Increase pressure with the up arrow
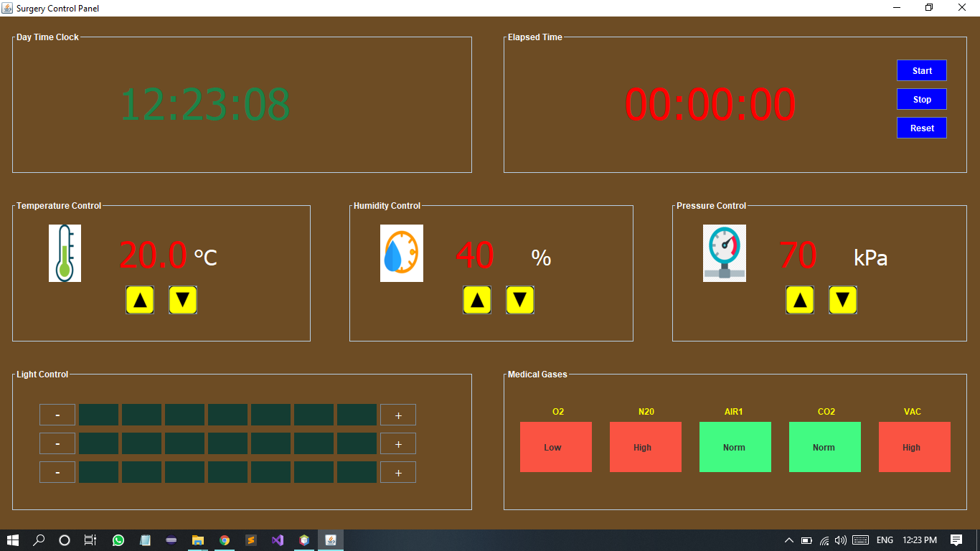Viewport: 980px width, 551px height. point(800,300)
